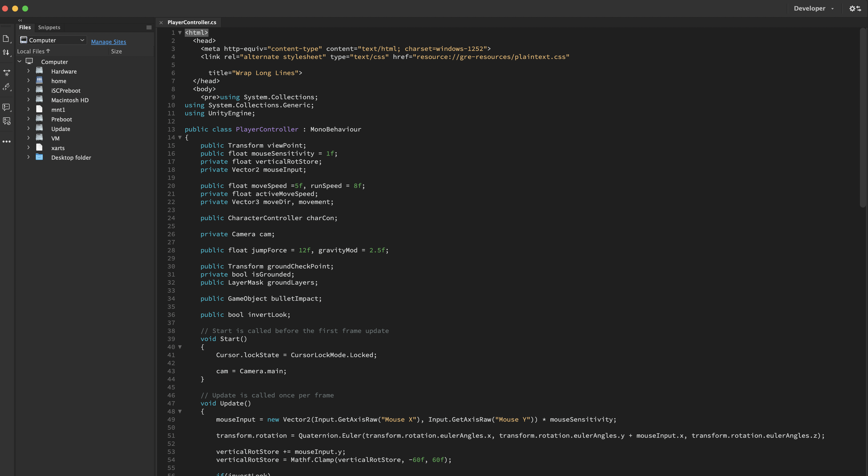
Task: Select the xarts row label
Action: coord(58,148)
